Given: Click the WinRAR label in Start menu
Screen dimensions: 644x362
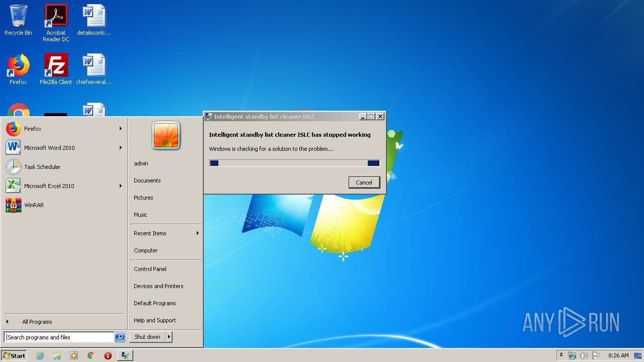Looking at the screenshot, I should (x=34, y=205).
